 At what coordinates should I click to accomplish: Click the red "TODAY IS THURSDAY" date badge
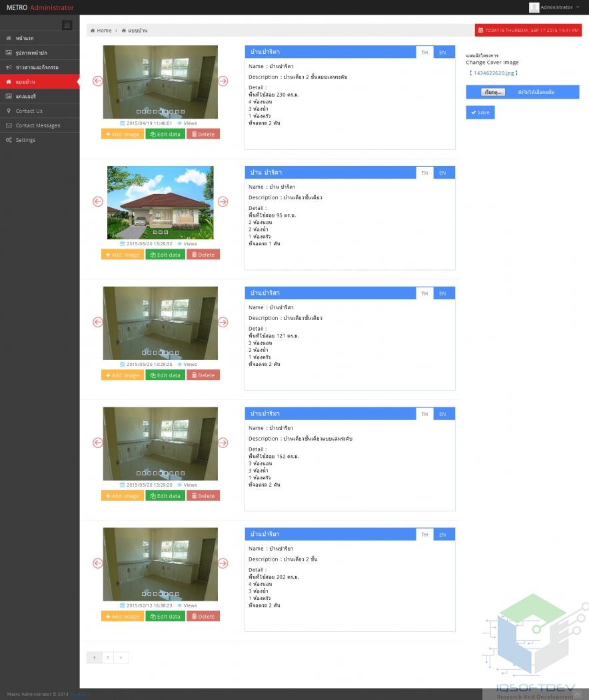click(528, 31)
